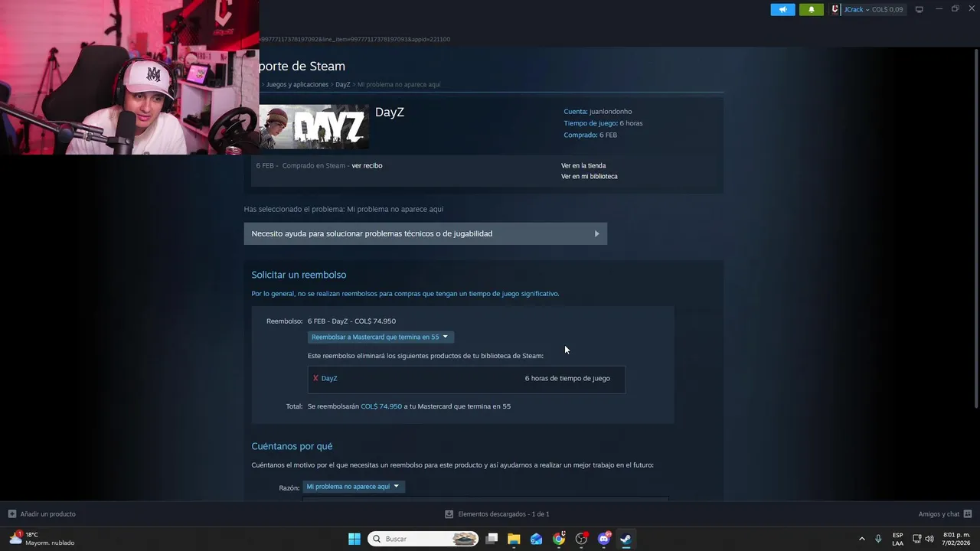Click the friends chat icon

coord(968,514)
